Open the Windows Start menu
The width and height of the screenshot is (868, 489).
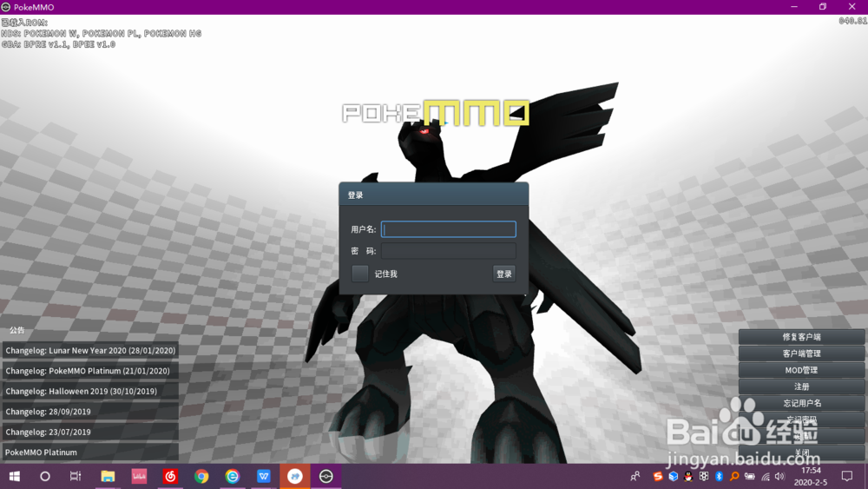pos(15,476)
